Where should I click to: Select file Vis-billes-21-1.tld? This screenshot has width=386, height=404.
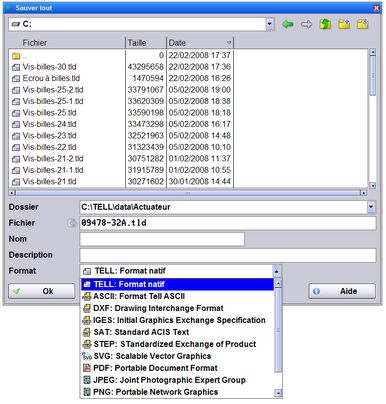pyautogui.click(x=53, y=170)
